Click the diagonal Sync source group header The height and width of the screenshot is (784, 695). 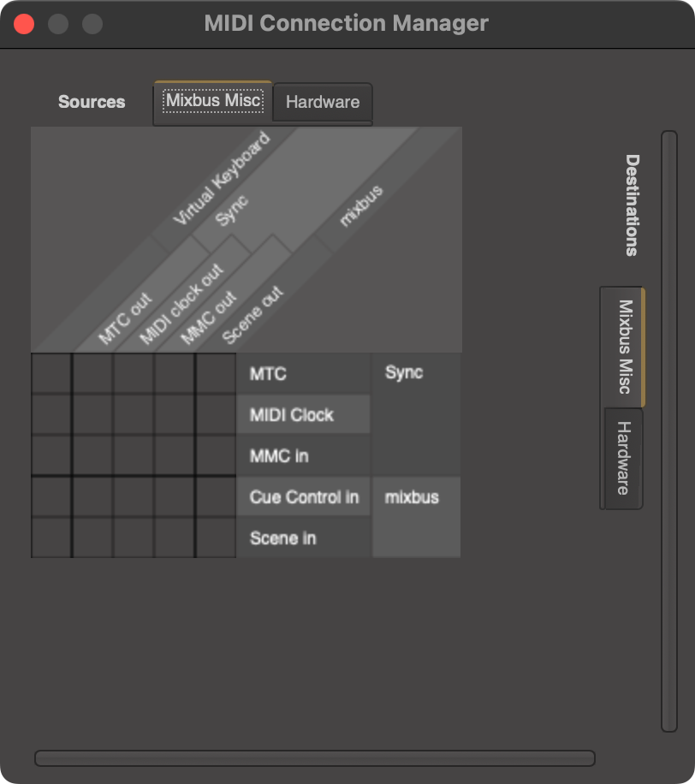tap(231, 211)
